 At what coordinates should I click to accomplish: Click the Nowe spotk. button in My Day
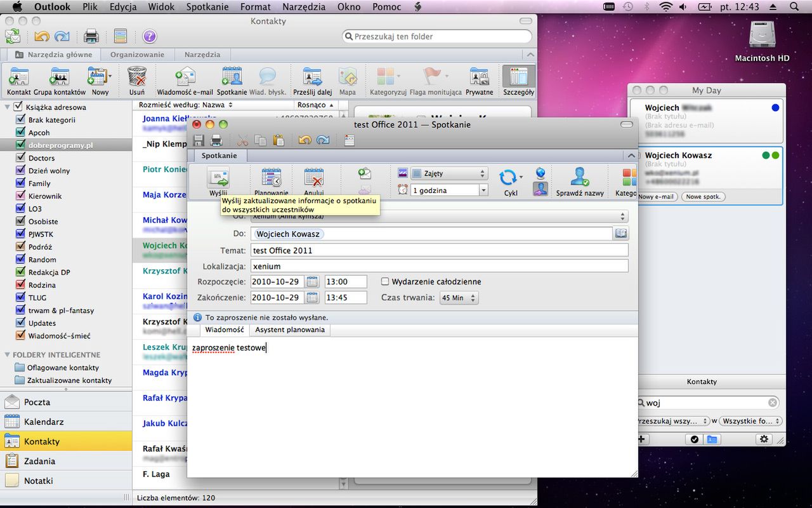click(704, 197)
